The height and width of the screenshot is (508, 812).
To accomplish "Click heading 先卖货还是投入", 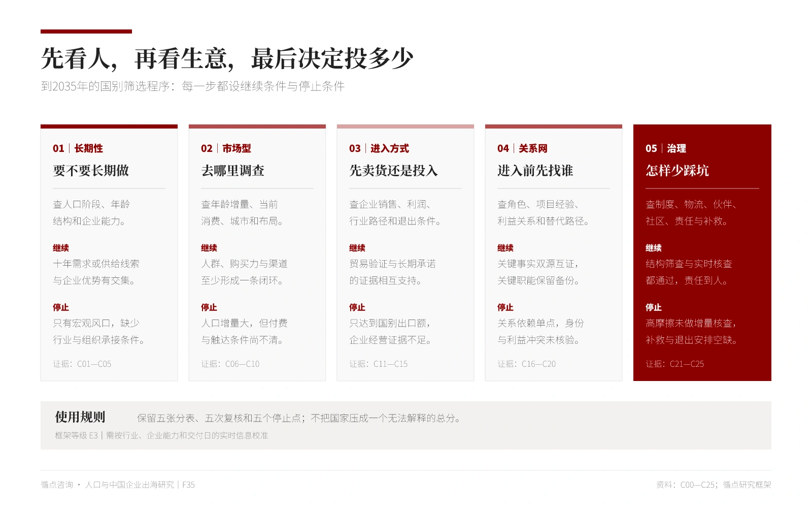I will (393, 171).
